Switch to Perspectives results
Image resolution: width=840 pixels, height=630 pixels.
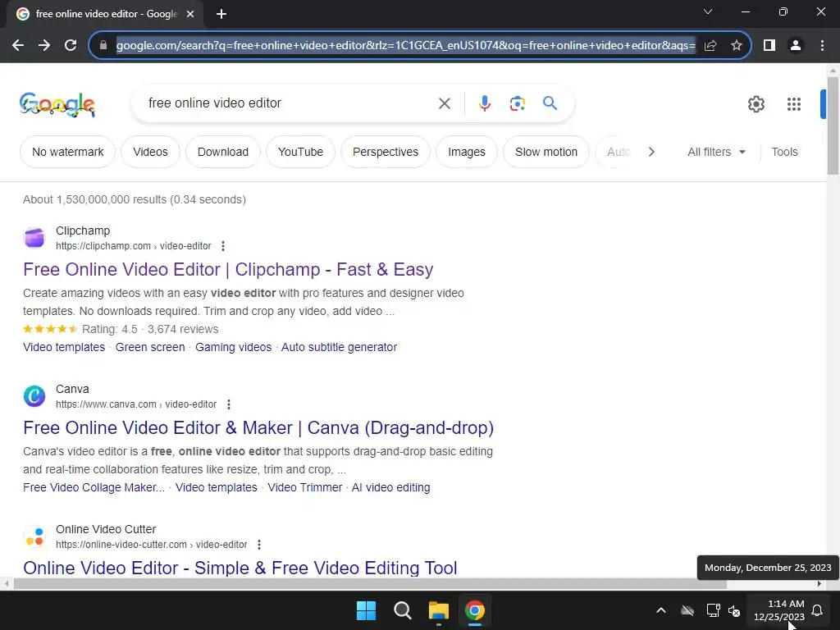point(386,152)
